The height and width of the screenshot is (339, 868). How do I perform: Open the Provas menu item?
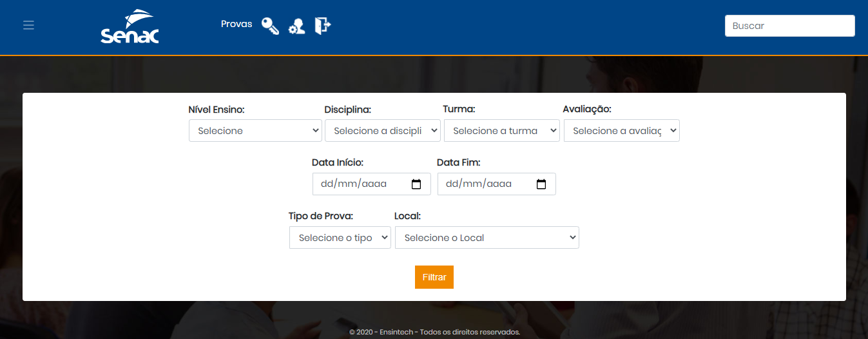pos(236,24)
